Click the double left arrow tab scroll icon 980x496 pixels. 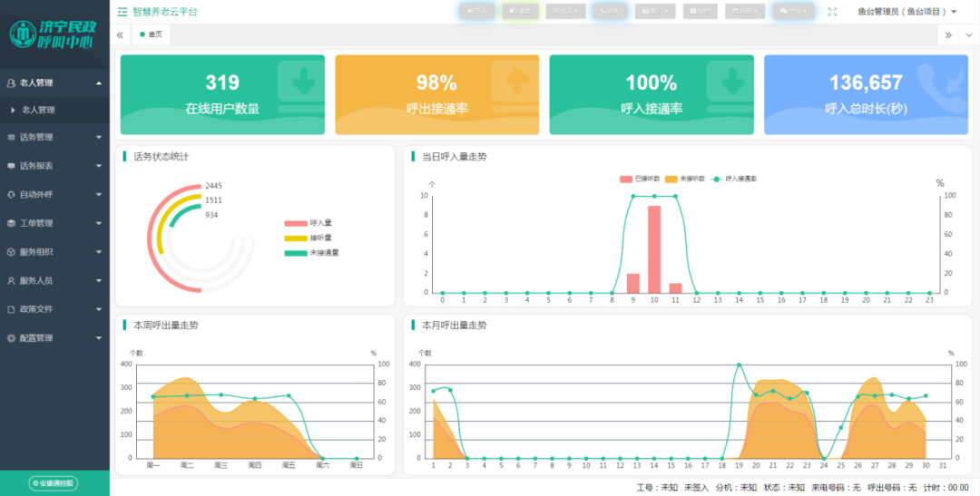pos(120,35)
